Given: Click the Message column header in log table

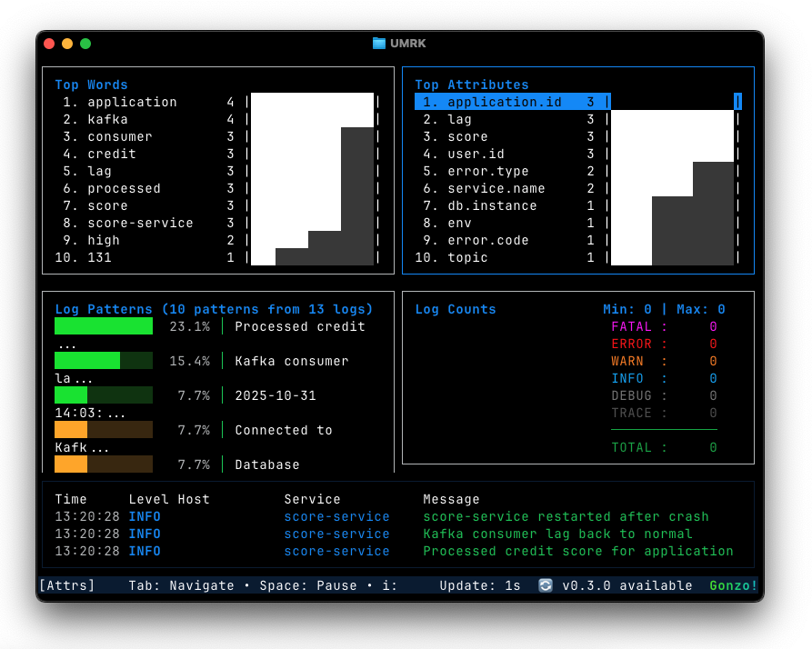Looking at the screenshot, I should point(451,499).
